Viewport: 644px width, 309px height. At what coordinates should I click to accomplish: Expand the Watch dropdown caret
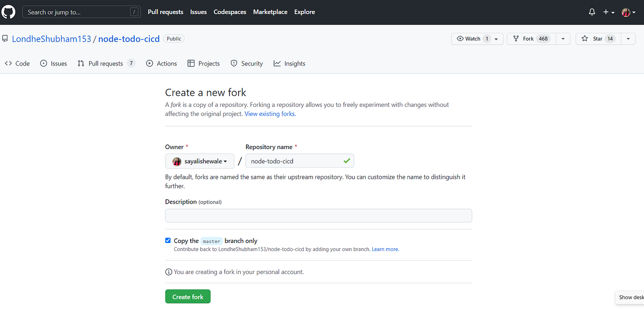click(x=497, y=38)
